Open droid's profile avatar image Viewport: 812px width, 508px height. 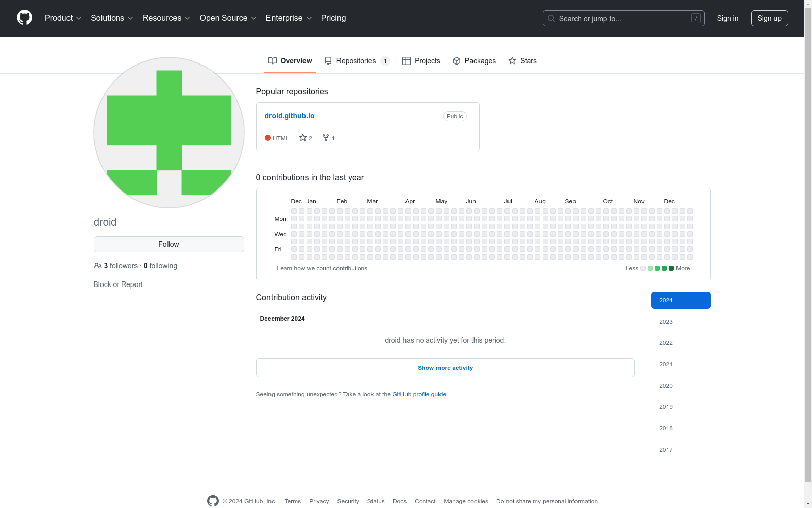coord(169,133)
